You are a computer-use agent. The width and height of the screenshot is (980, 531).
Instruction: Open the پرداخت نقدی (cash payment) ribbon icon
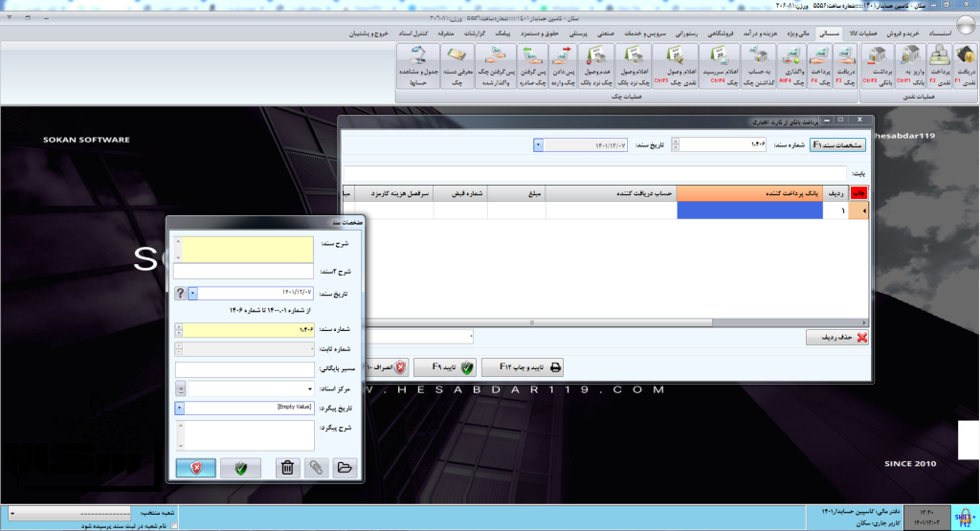pos(940,67)
